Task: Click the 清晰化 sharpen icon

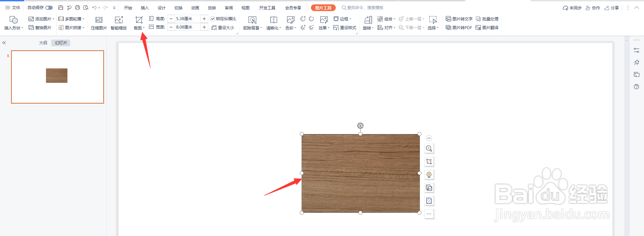Action: click(x=274, y=20)
